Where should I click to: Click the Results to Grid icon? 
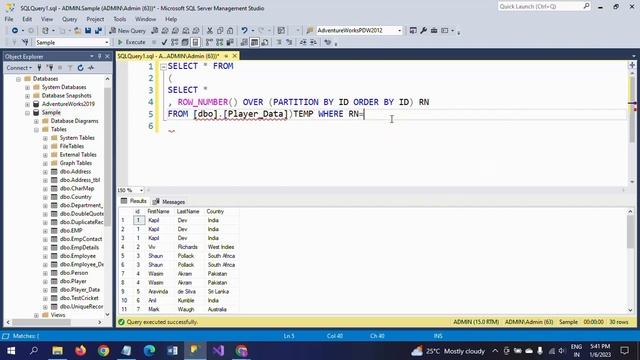point(254,42)
